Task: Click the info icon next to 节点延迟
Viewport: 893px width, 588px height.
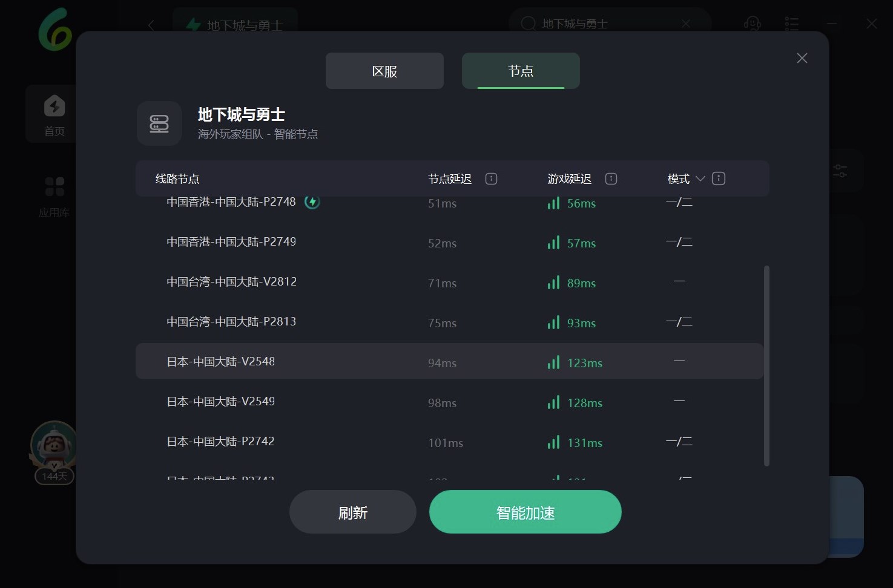Action: tap(491, 178)
